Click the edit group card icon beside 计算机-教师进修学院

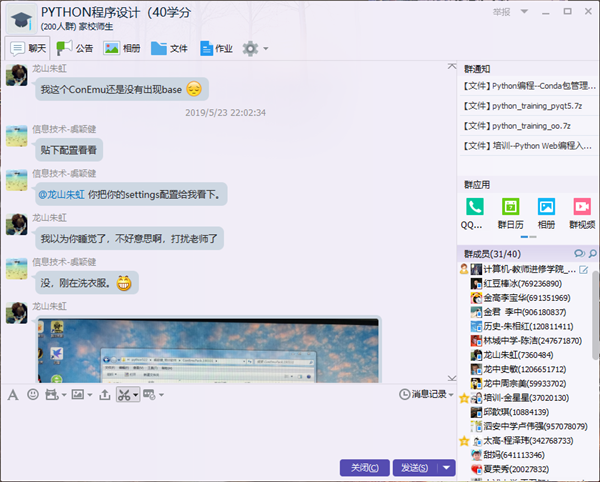[584, 270]
